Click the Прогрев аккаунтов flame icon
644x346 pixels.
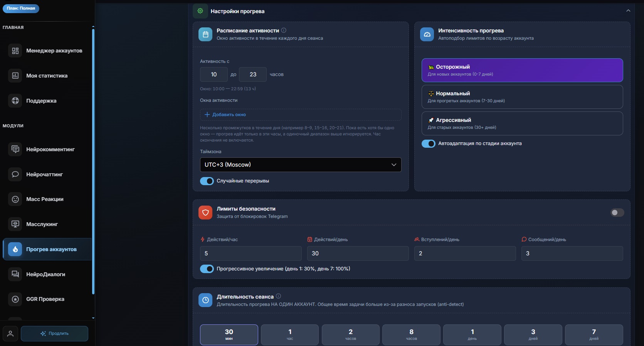click(15, 249)
